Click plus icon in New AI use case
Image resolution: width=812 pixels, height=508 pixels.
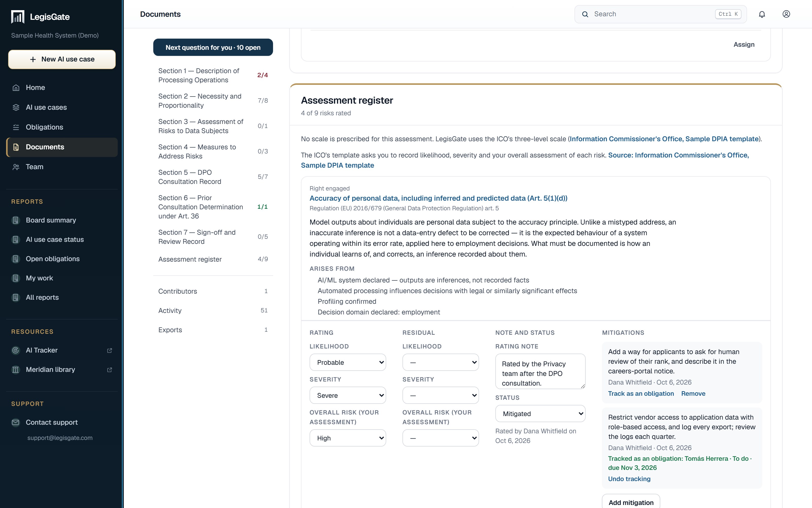[x=33, y=59]
